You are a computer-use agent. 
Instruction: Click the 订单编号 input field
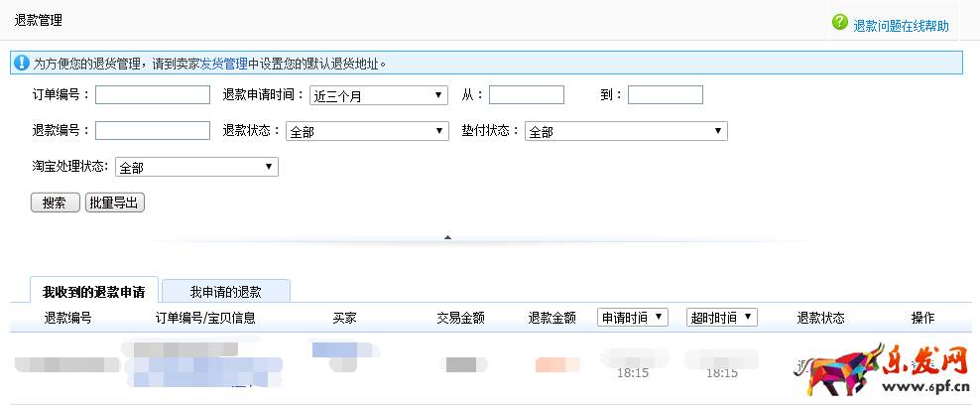coord(152,95)
